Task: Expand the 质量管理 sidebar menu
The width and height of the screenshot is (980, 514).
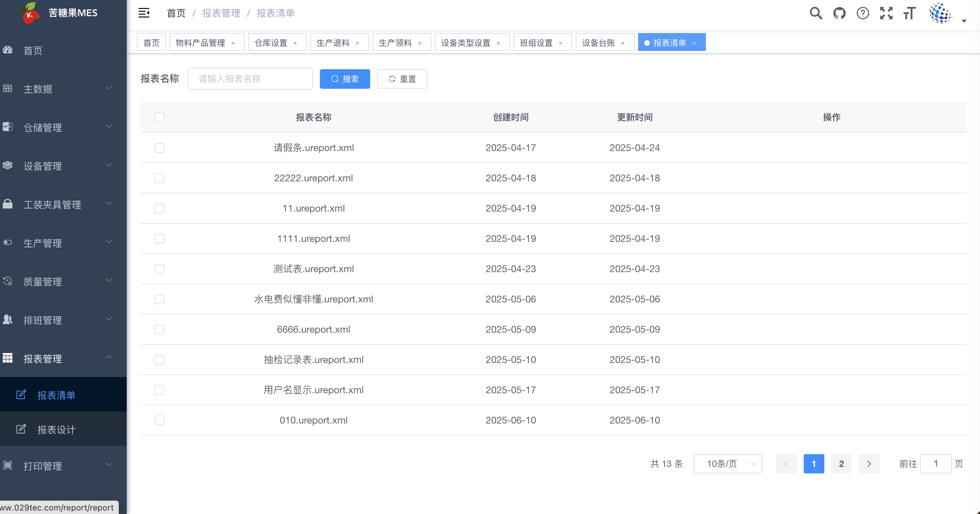Action: coord(63,281)
